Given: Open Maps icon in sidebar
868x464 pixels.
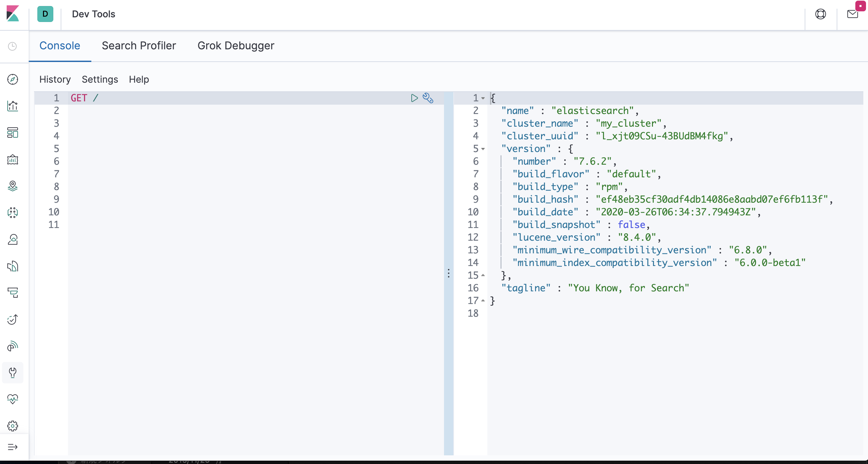Looking at the screenshot, I should [x=12, y=186].
